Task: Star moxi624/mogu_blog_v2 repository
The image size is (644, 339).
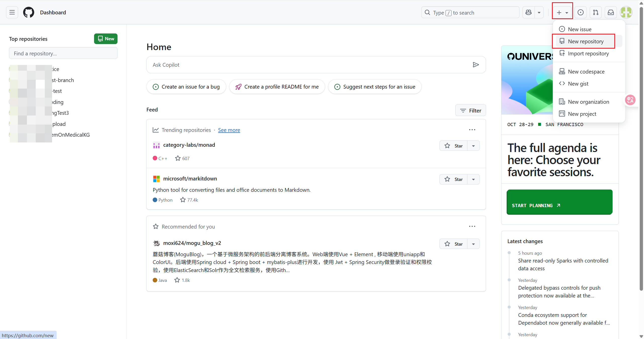Action: coord(453,244)
